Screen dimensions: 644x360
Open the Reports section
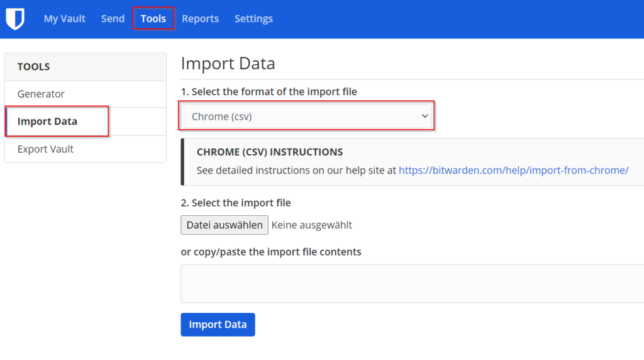click(x=200, y=19)
